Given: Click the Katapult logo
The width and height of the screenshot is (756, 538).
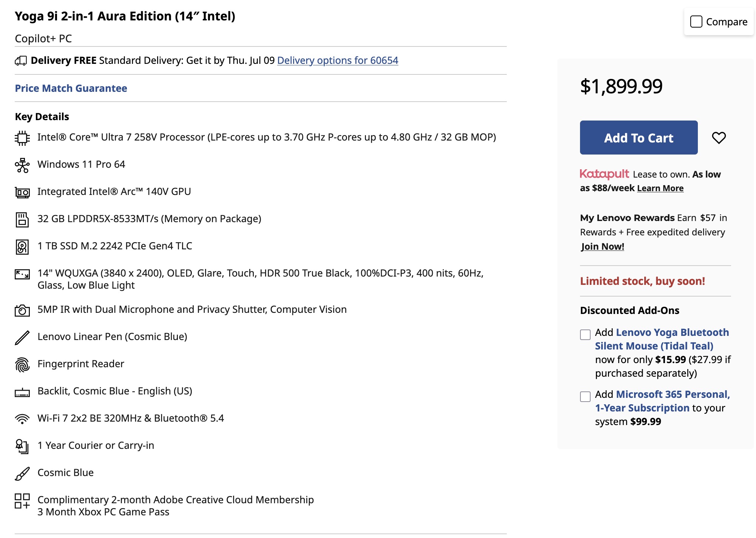Looking at the screenshot, I should [604, 174].
